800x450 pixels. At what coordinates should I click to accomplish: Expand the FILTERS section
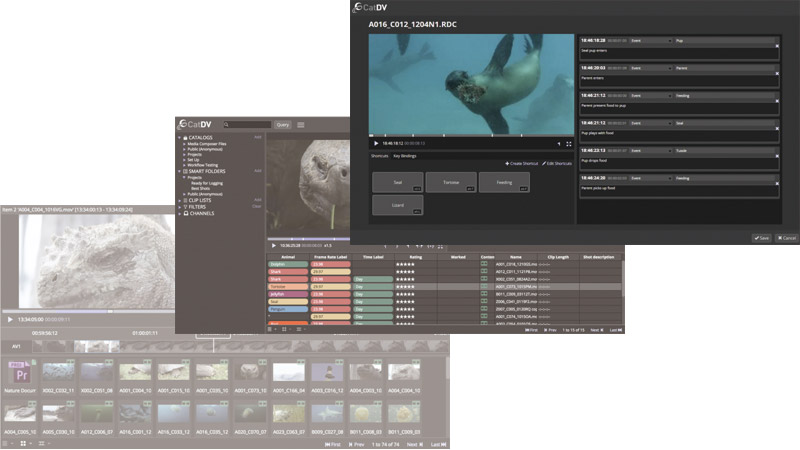[x=179, y=207]
